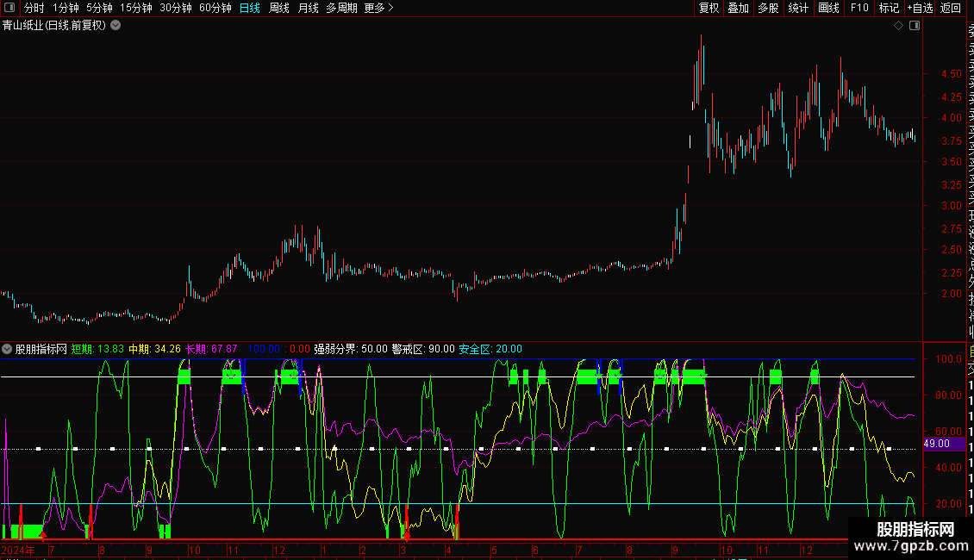Click the diamond marker icon
974x560 pixels.
(898, 26)
